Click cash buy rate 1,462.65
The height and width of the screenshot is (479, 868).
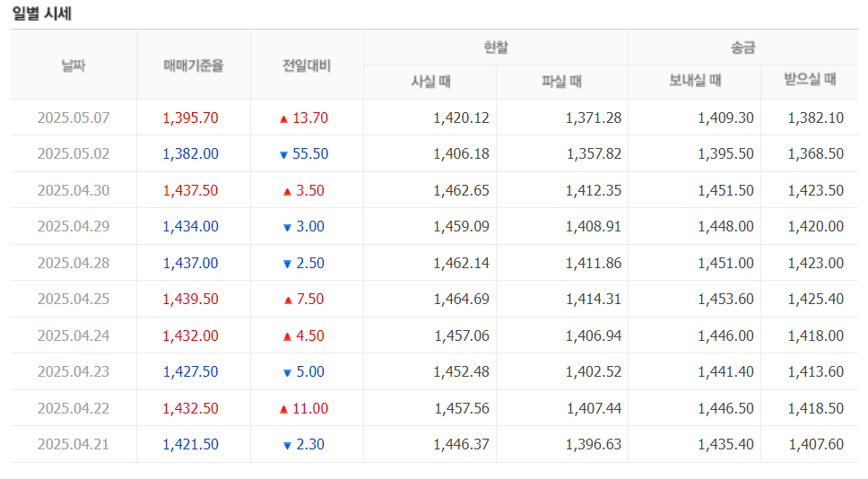pyautogui.click(x=461, y=190)
